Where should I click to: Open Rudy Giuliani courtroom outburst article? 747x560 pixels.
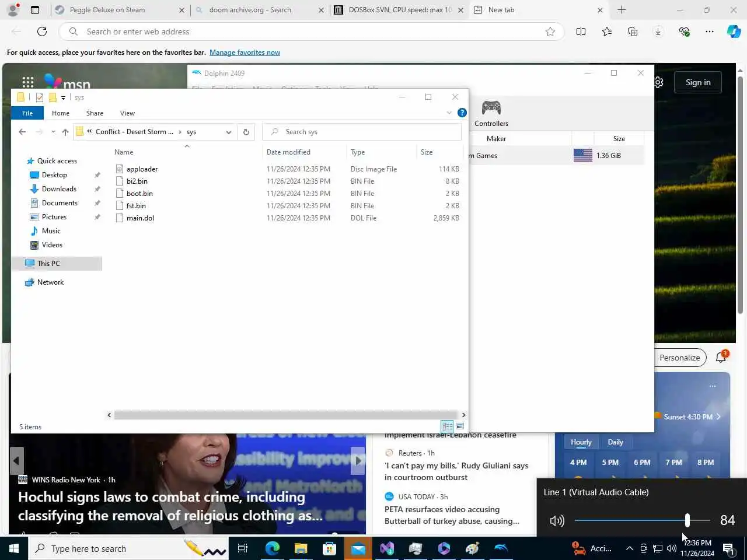(456, 471)
